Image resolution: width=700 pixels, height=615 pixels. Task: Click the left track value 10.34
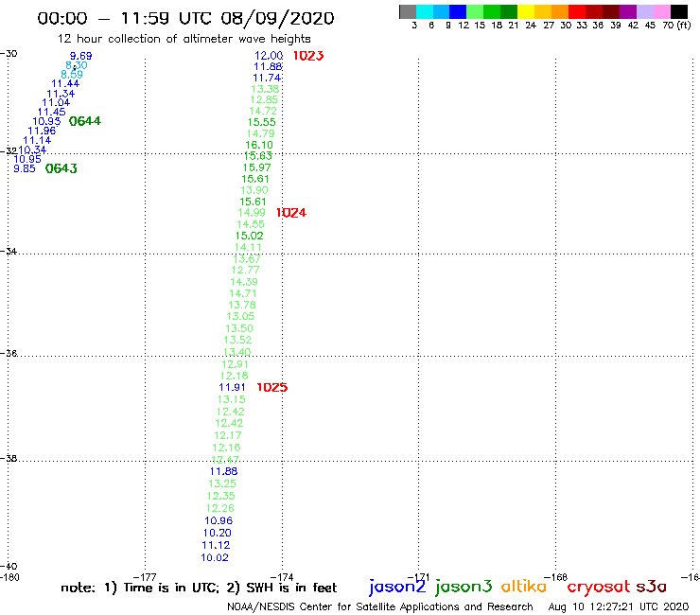click(x=32, y=150)
